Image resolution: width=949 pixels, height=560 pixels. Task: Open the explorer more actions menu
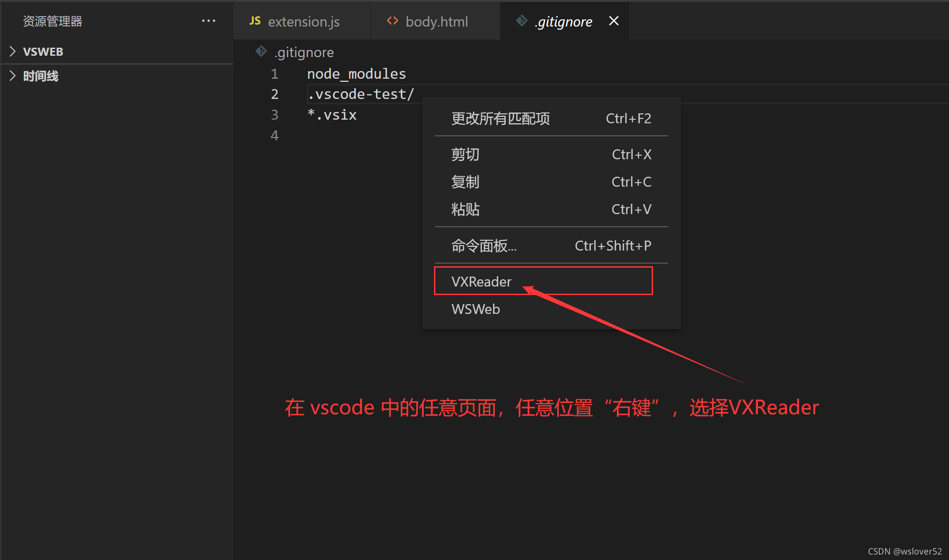208,21
